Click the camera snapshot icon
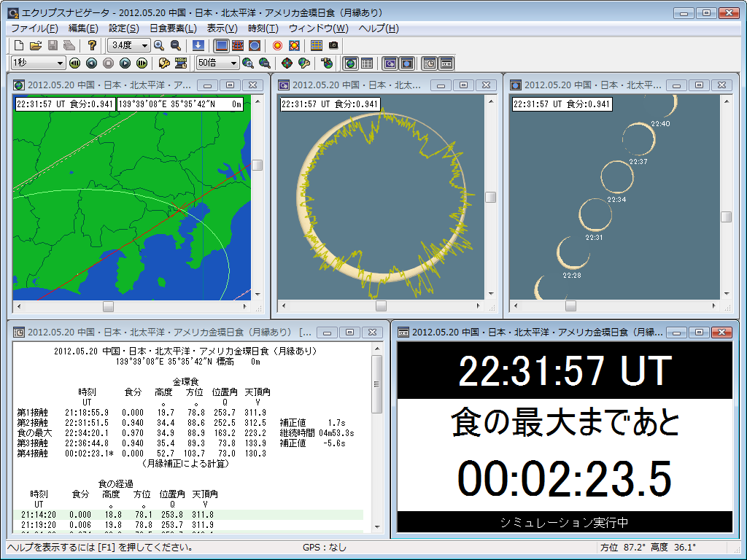747x560 pixels. pos(333,45)
